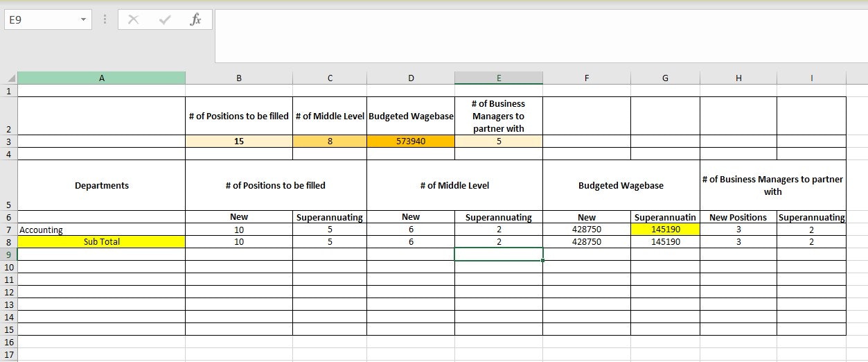Click '# of Middle Level' header in row 5

click(454, 185)
